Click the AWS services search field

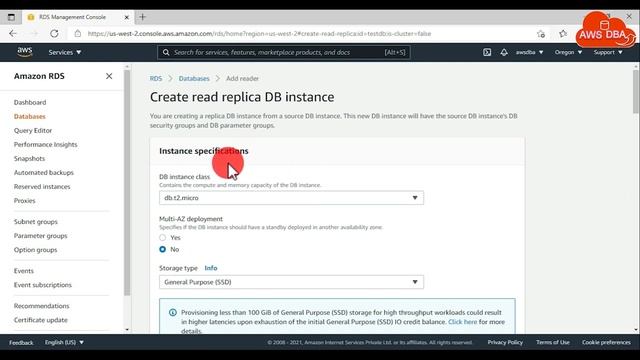(x=284, y=52)
